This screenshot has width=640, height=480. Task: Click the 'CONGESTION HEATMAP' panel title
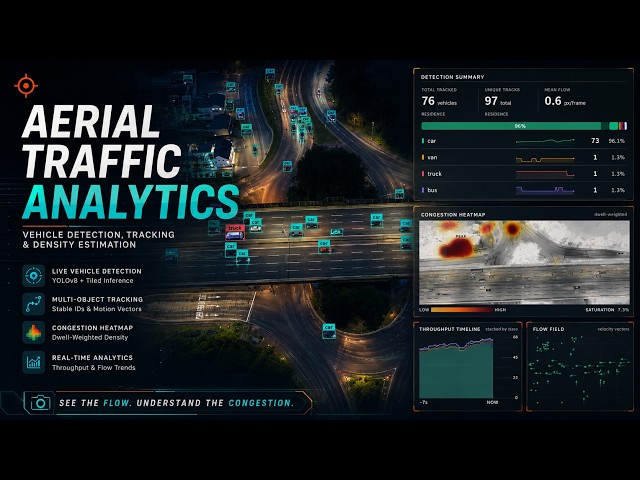click(453, 214)
